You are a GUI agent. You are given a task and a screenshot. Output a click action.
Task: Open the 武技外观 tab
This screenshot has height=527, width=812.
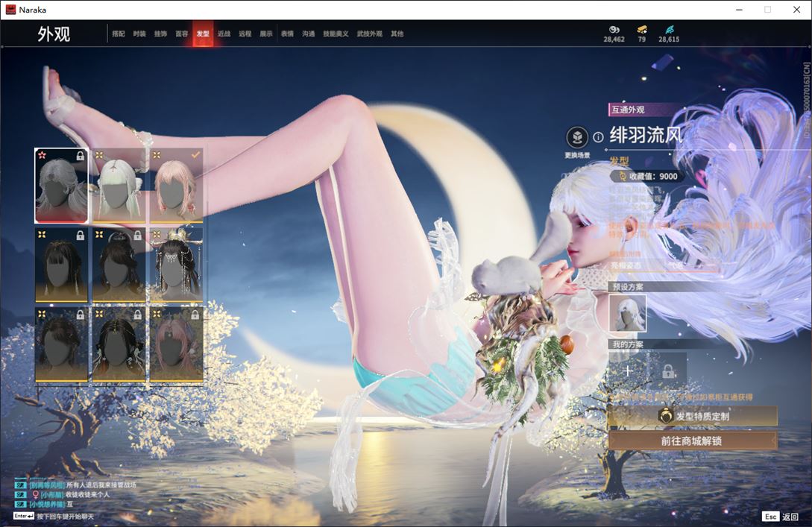tap(370, 34)
